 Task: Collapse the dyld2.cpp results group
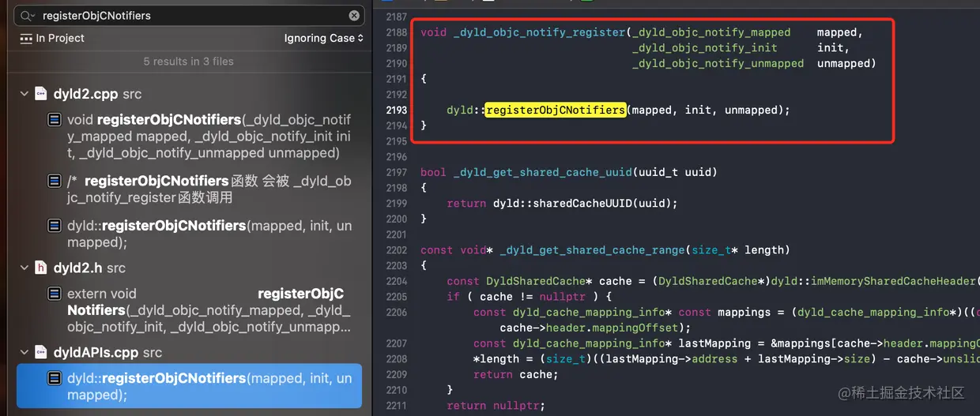pos(24,94)
